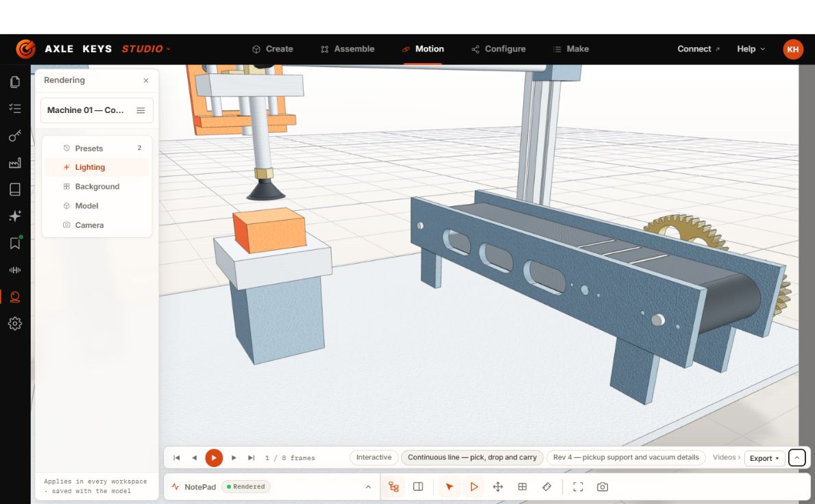Switch to the Assemble tab
This screenshot has width=815, height=504.
click(x=348, y=49)
